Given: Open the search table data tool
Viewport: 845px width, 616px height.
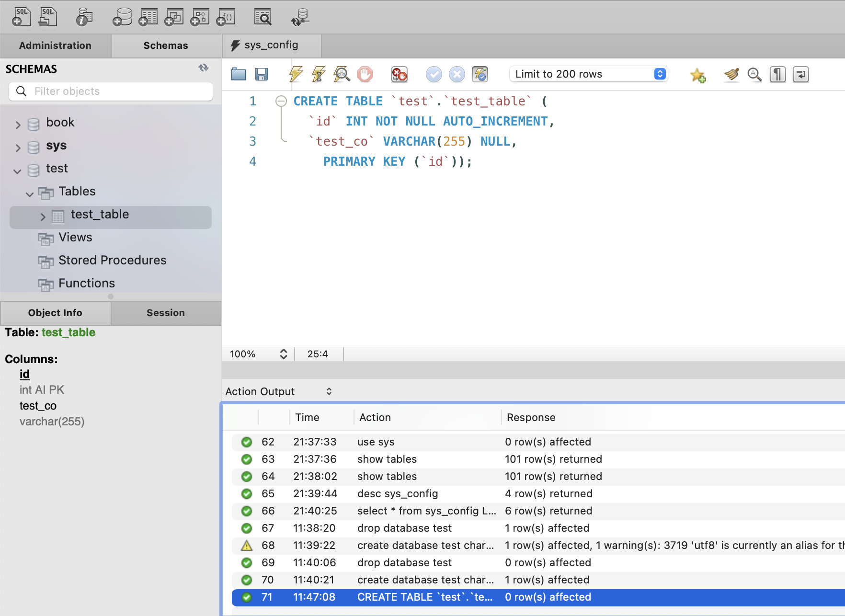Looking at the screenshot, I should 263,17.
